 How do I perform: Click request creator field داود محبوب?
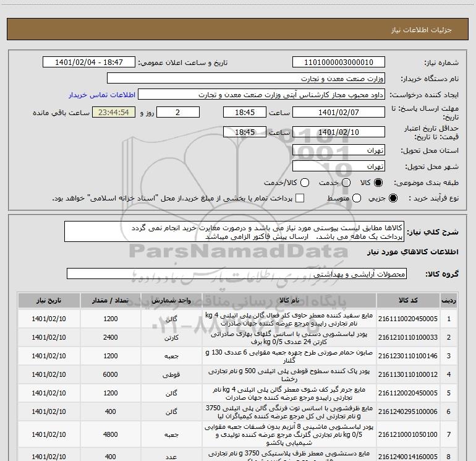point(261,95)
